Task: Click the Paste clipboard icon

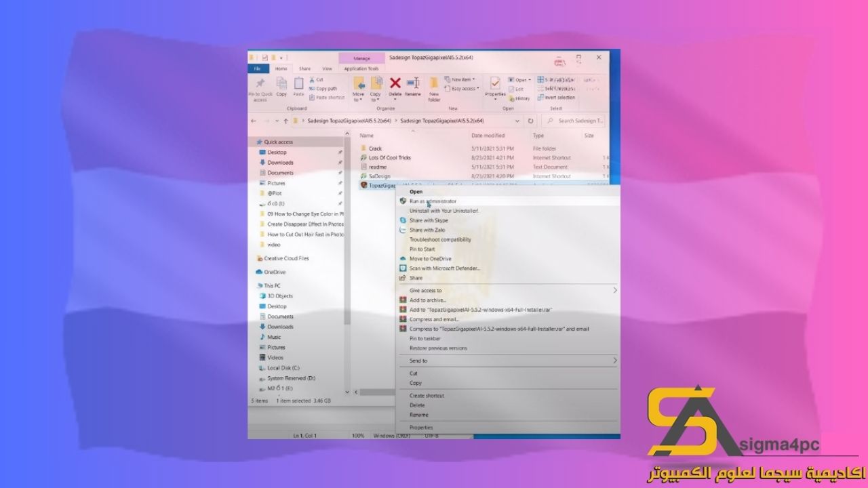Action: (x=298, y=83)
